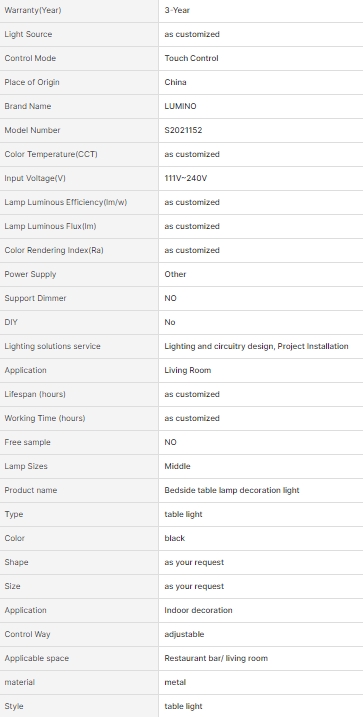Click the Touch Control value
This screenshot has width=363, height=717.
pos(192,58)
